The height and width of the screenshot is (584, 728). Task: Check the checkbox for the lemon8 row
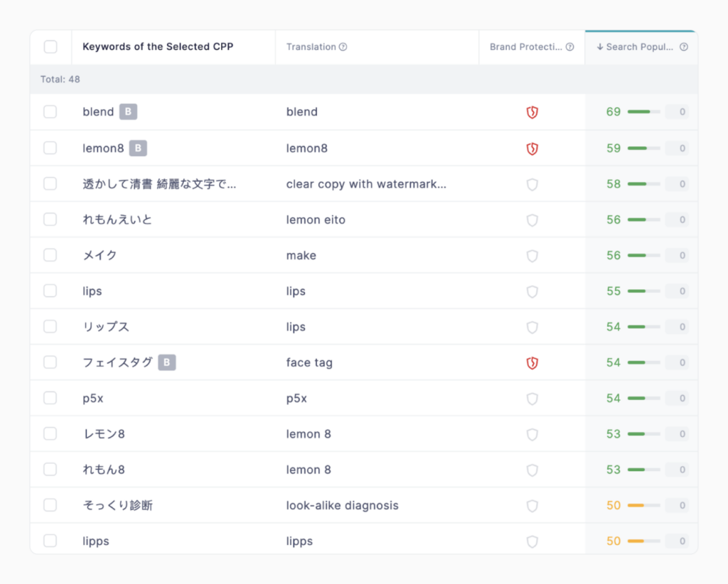[50, 148]
